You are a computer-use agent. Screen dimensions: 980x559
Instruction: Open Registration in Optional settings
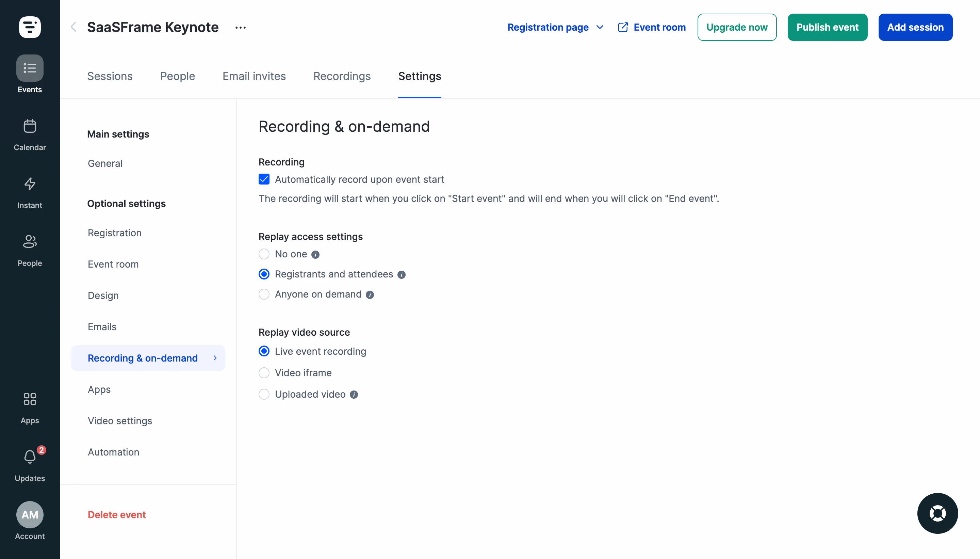coord(114,233)
